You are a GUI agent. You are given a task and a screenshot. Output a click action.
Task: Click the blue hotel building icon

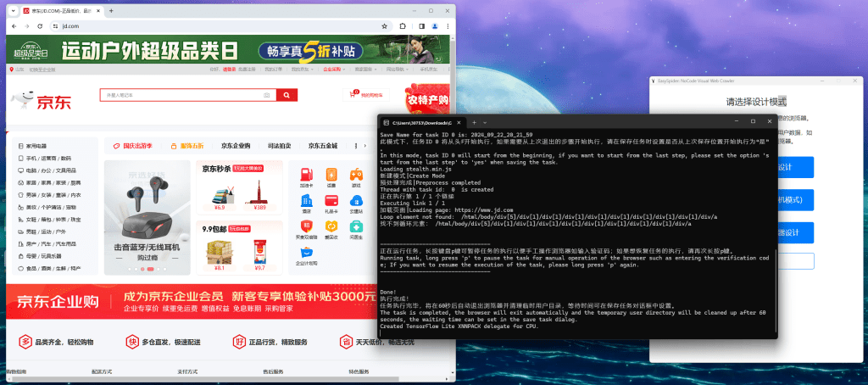pos(306,200)
